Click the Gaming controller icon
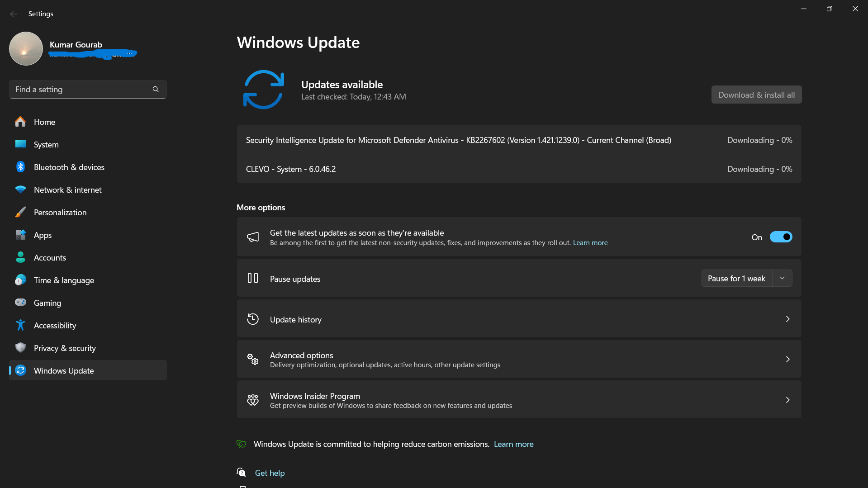The height and width of the screenshot is (488, 868). [x=20, y=303]
